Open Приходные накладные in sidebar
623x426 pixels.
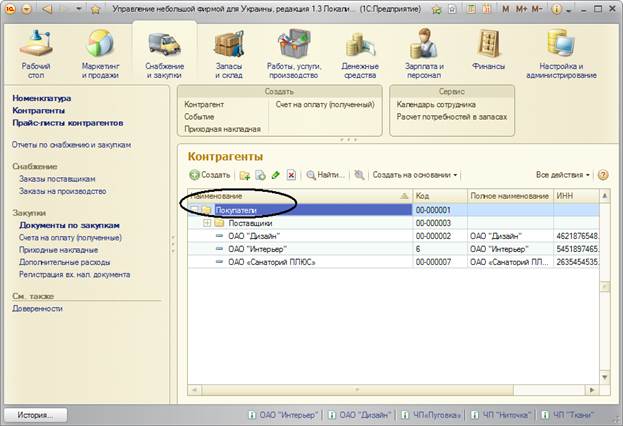pos(58,250)
